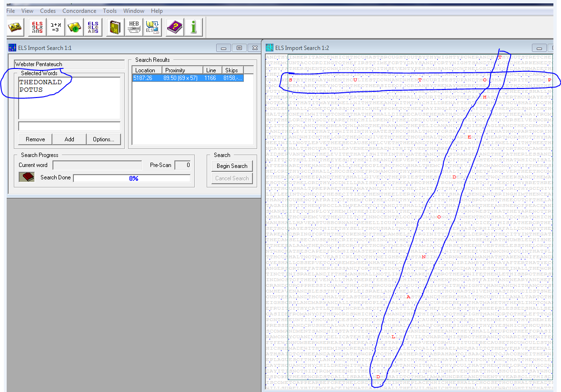Screen dimensions: 561x392
Task: Click the ELS Import Search 1:2 window icon
Action: tap(270, 48)
